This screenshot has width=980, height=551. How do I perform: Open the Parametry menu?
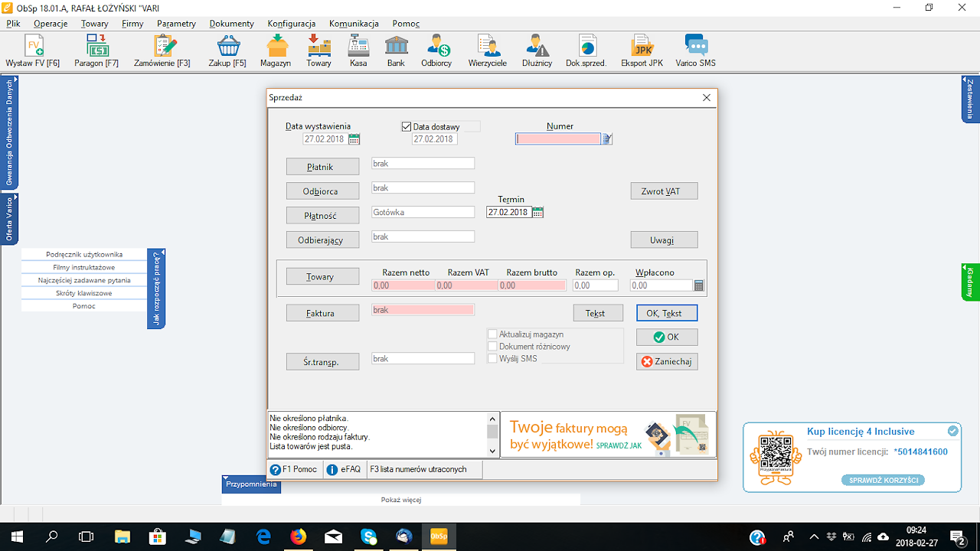pyautogui.click(x=177, y=24)
